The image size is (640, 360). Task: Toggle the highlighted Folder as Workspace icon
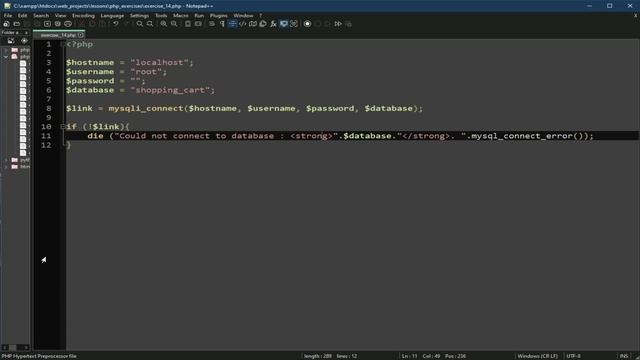pos(283,24)
